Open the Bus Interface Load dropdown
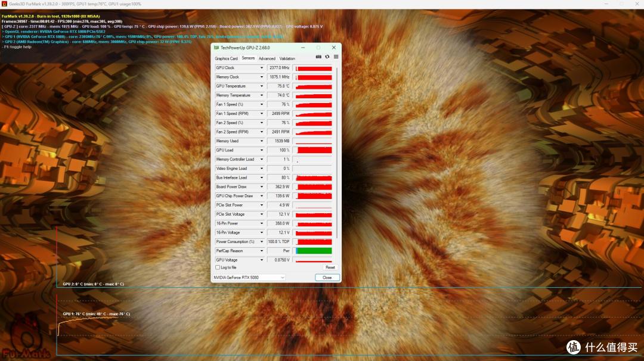Image resolution: width=644 pixels, height=361 pixels. click(x=262, y=178)
